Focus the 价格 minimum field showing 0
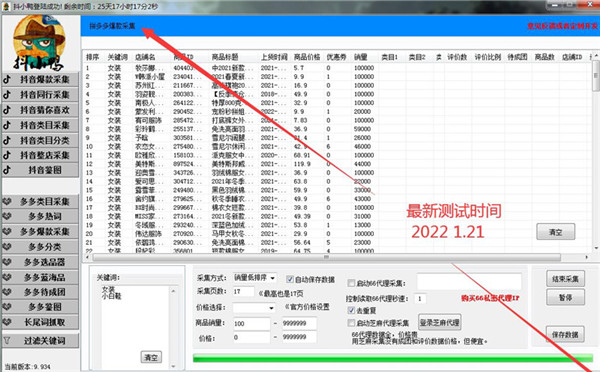 [251, 338]
